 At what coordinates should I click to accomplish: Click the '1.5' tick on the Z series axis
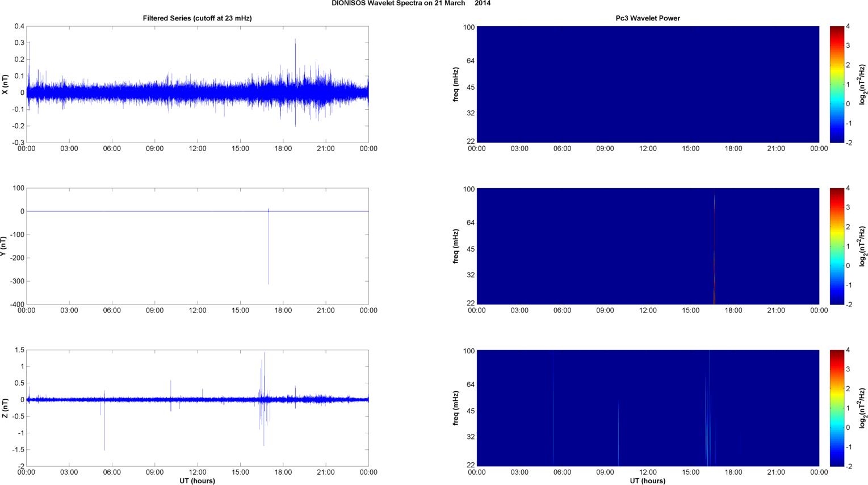19,350
